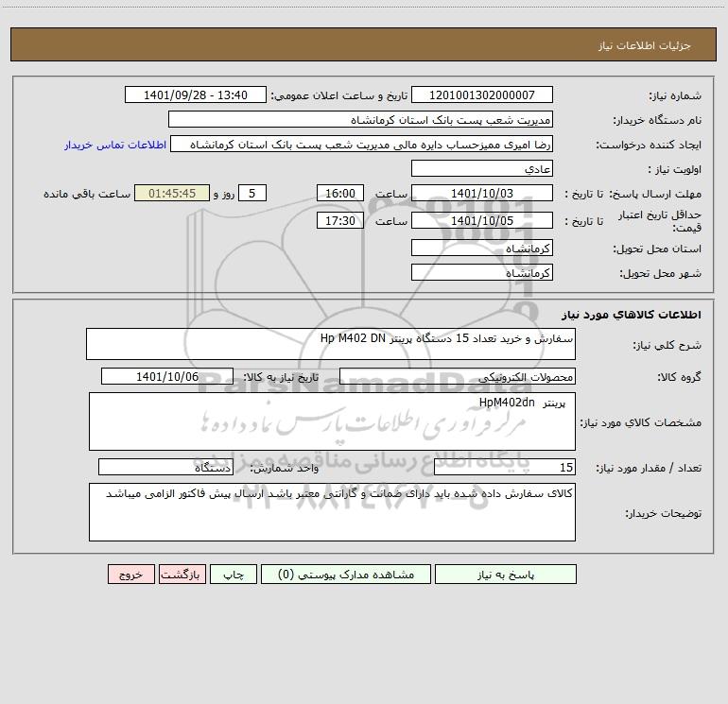Click priority field showing عادی
The image size is (728, 704).
[482, 168]
